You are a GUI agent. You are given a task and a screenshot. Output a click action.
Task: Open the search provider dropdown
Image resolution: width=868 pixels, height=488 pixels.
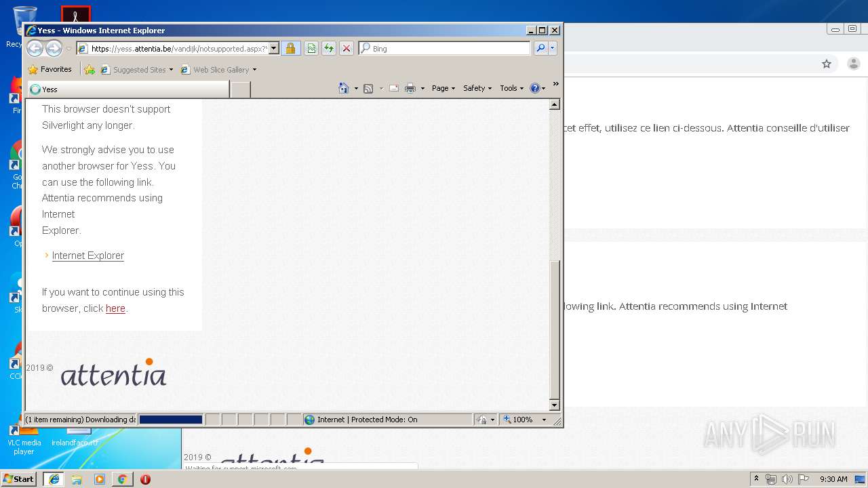click(553, 48)
